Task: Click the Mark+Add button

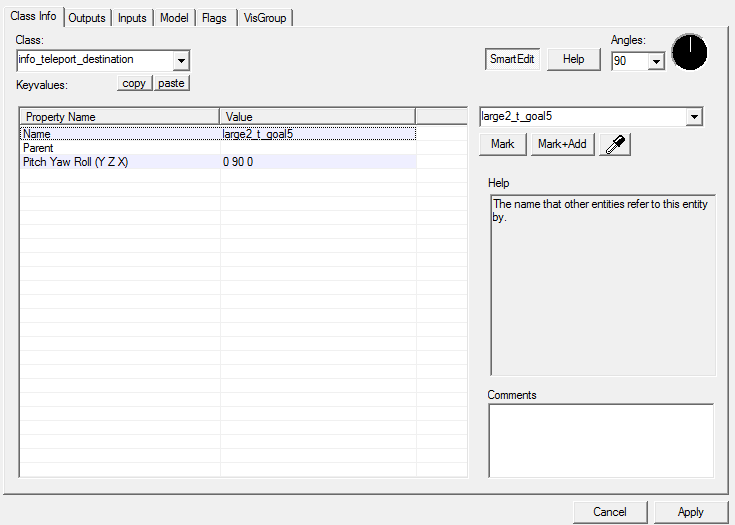Action: [562, 144]
